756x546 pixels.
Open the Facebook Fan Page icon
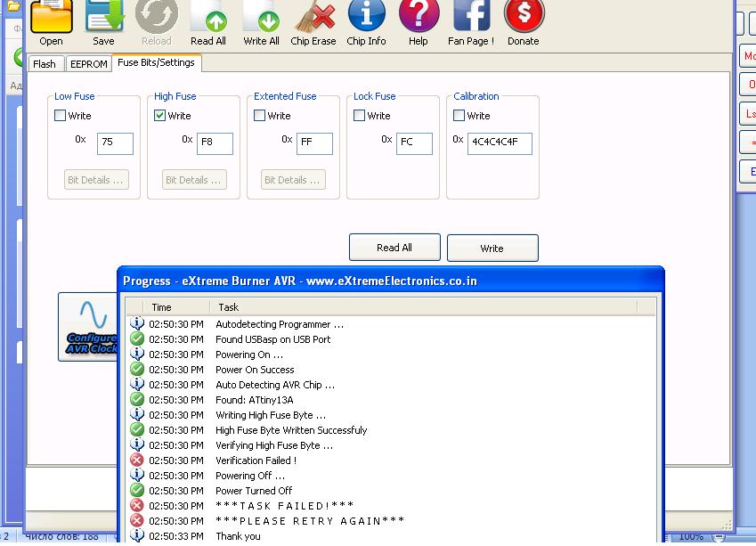pos(471,18)
